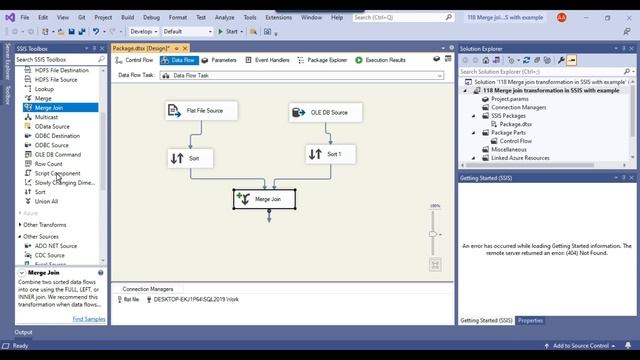
Task: Click Add to Source Control
Action: [580, 346]
